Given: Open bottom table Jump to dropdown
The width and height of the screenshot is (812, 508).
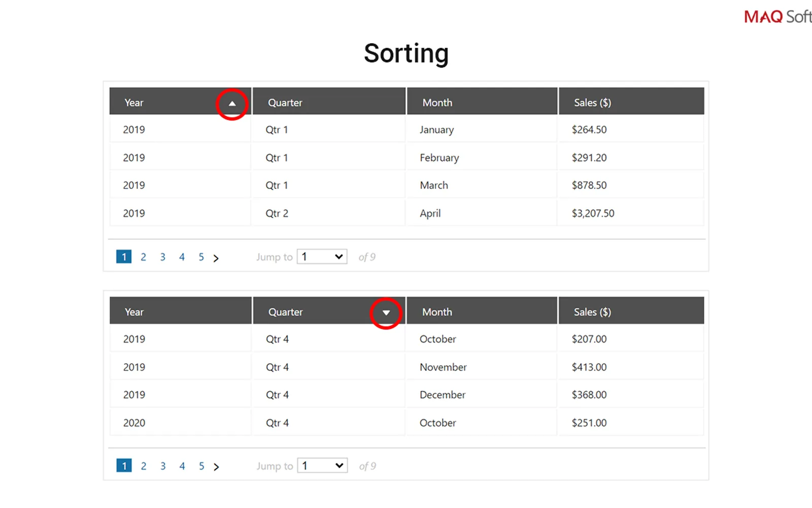Looking at the screenshot, I should click(x=322, y=465).
